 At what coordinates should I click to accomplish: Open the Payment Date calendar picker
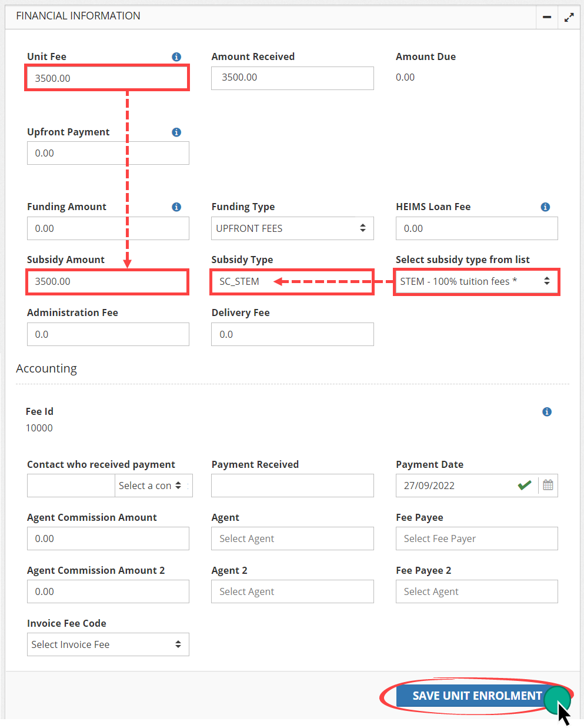[x=548, y=486]
